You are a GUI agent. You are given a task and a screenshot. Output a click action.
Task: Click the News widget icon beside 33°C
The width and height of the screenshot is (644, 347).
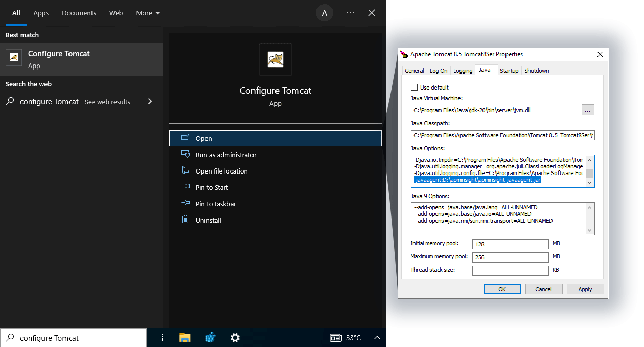335,338
